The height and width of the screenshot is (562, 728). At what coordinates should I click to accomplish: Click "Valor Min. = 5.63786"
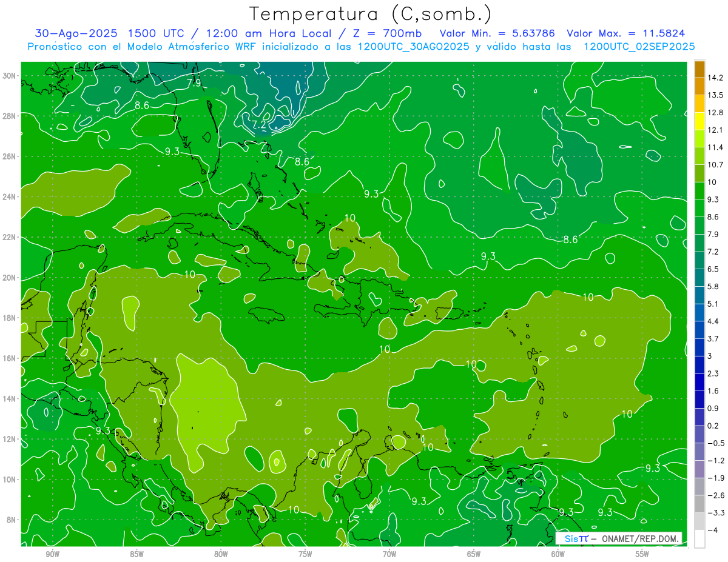click(x=497, y=33)
